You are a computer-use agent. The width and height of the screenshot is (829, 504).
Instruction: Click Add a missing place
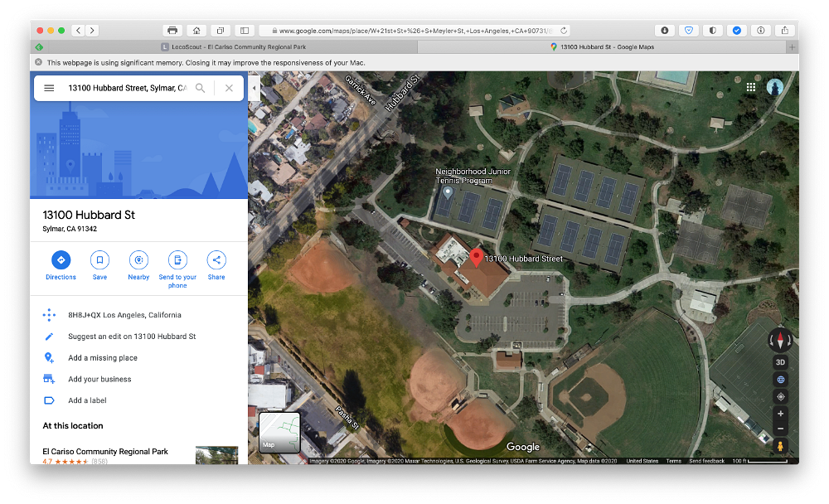coord(103,358)
